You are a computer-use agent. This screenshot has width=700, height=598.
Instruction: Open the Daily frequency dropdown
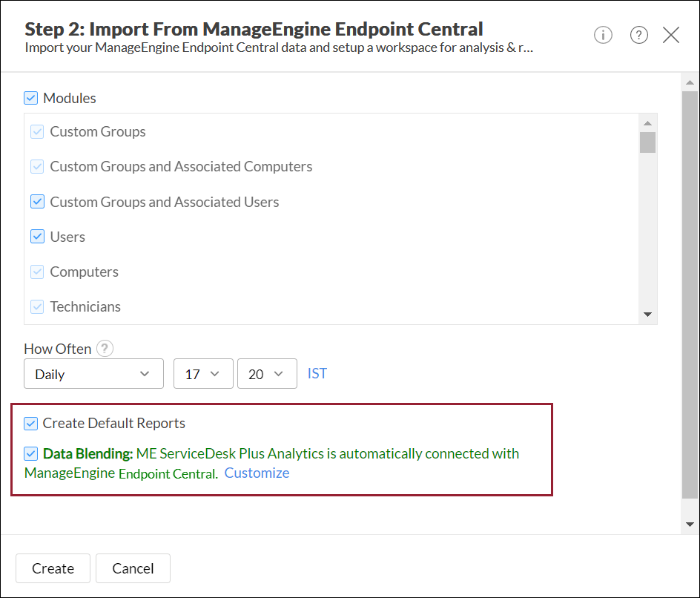[93, 374]
